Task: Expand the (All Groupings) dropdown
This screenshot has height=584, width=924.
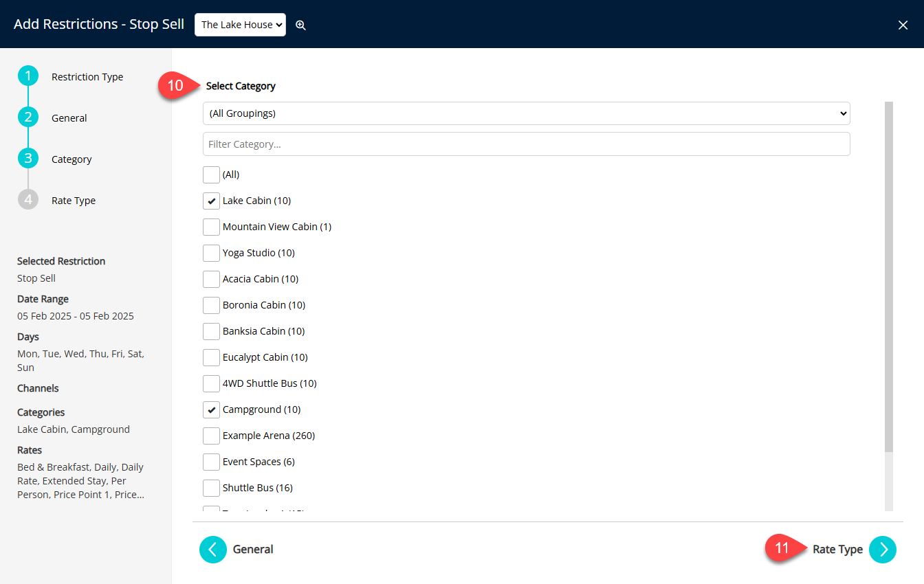Action: click(x=527, y=113)
